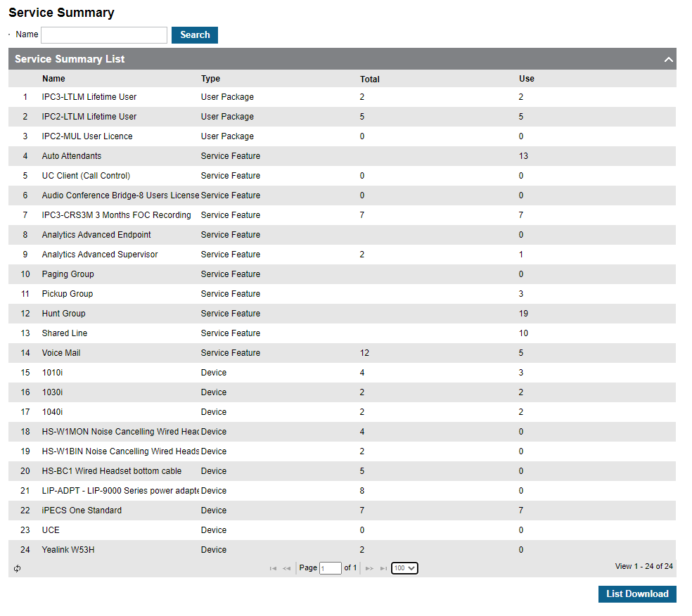Click the Search button
Image resolution: width=692 pixels, height=616 pixels.
pos(195,35)
